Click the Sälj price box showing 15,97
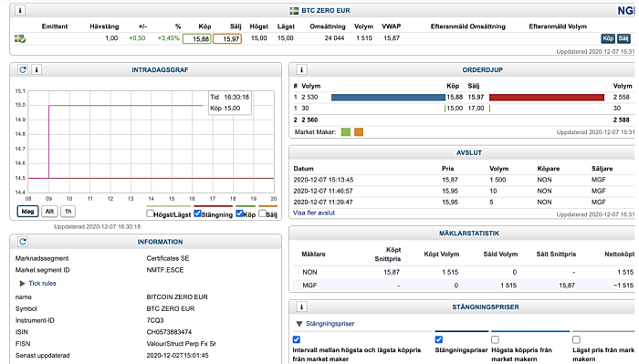Screen dimensions: 639x364 [227, 39]
